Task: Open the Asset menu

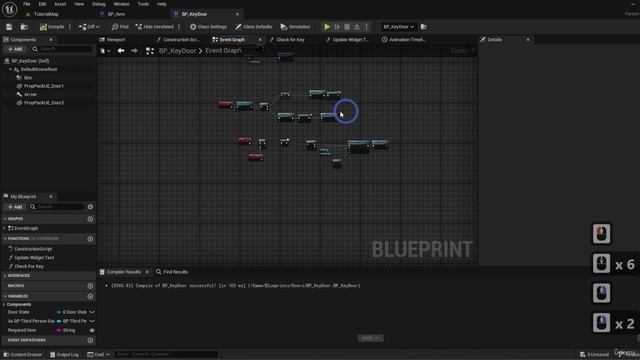Action: tap(60, 4)
